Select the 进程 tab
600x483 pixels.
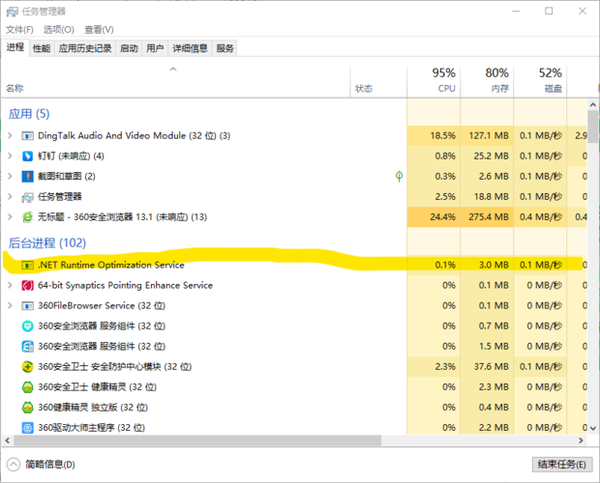pos(15,47)
